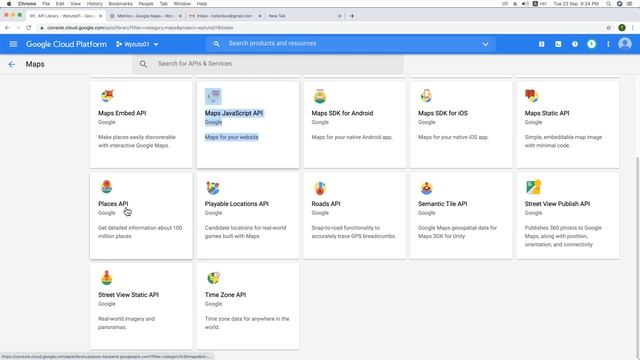Expand the search bar dropdown arrow

tap(485, 44)
